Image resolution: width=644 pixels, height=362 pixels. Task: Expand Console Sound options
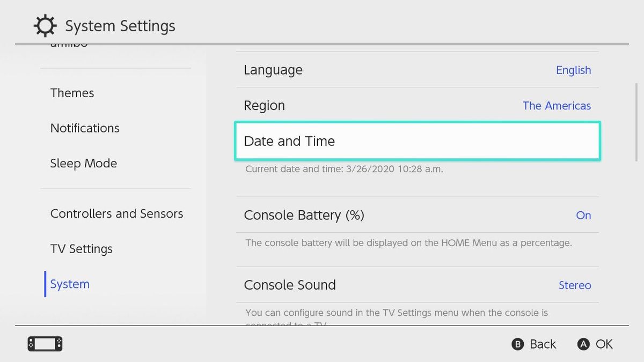(418, 285)
